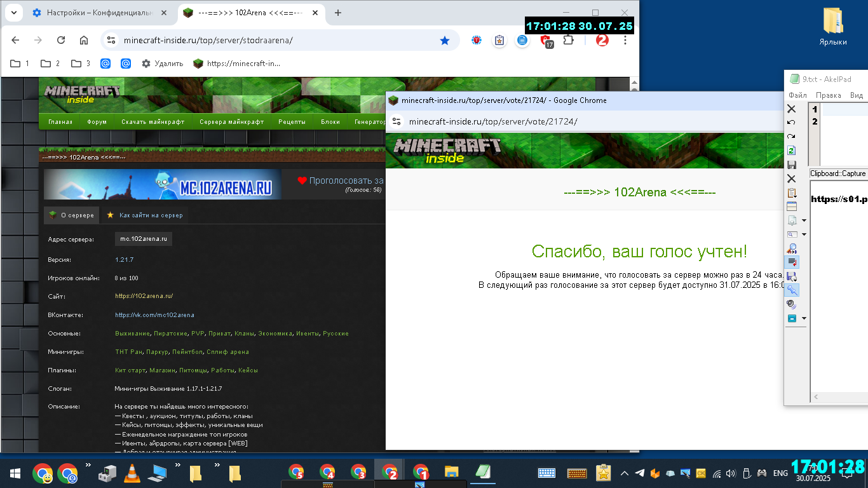This screenshot has height=488, width=868.
Task: Switch to Настройки – Конфиденциальность tab
Action: 101,13
